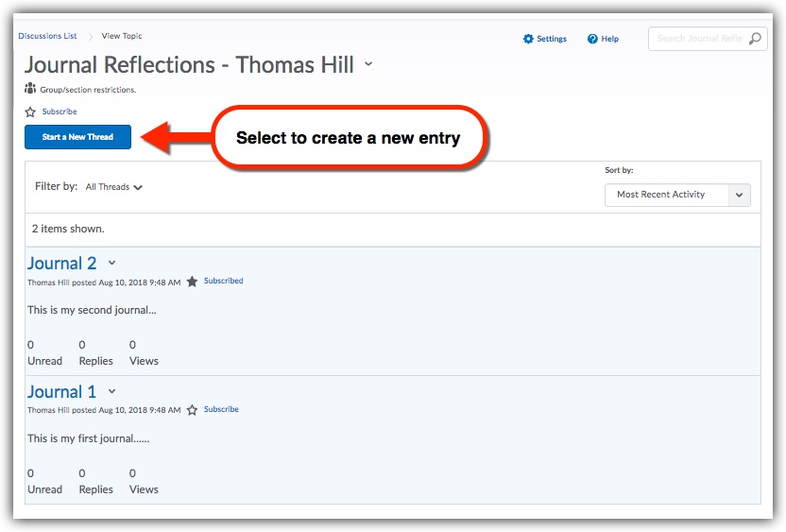The image size is (786, 532).
Task: Open the Journal 2 thread
Action: coord(61,264)
